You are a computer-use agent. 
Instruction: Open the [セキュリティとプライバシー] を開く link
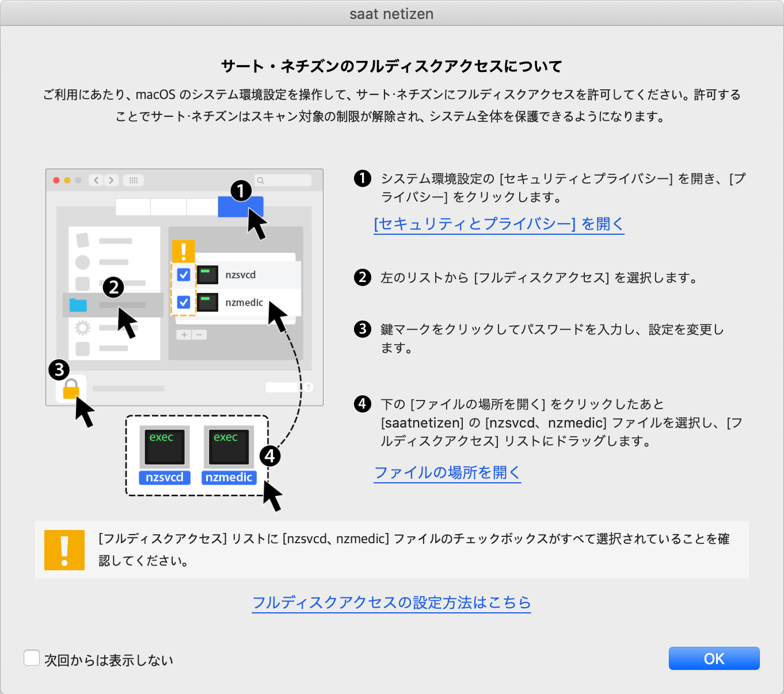[499, 224]
